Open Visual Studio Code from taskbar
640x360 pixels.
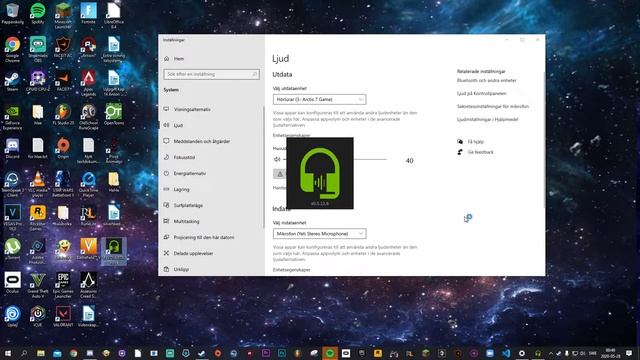pyautogui.click(x=506, y=353)
